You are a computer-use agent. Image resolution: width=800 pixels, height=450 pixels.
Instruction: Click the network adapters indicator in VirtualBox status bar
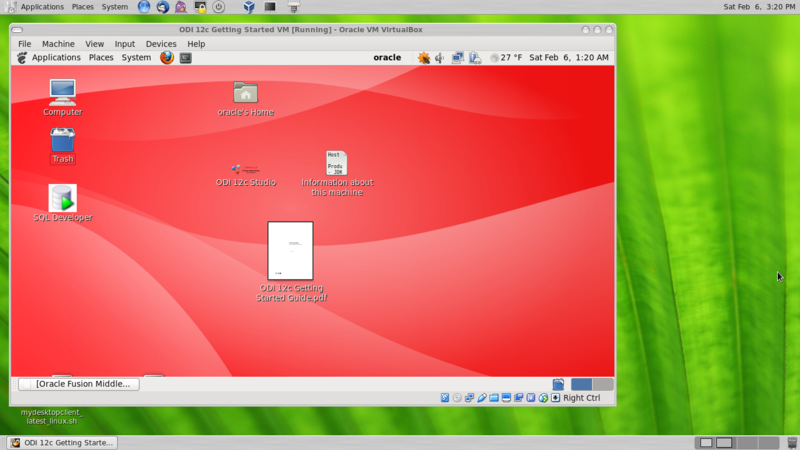coord(469,398)
